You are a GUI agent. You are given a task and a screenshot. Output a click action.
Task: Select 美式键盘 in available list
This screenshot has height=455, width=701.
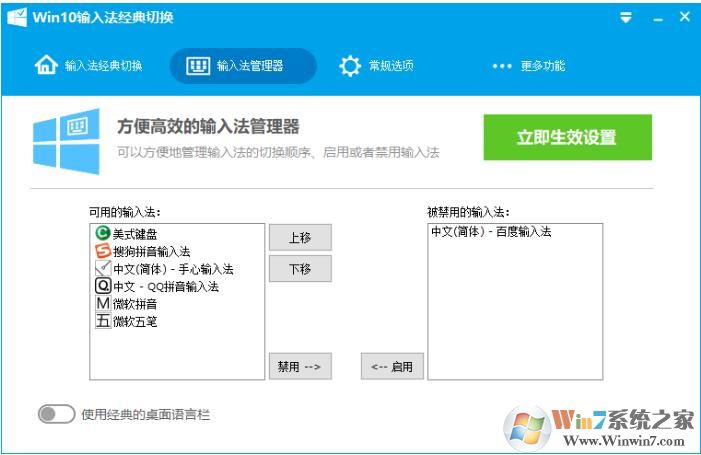click(x=177, y=233)
